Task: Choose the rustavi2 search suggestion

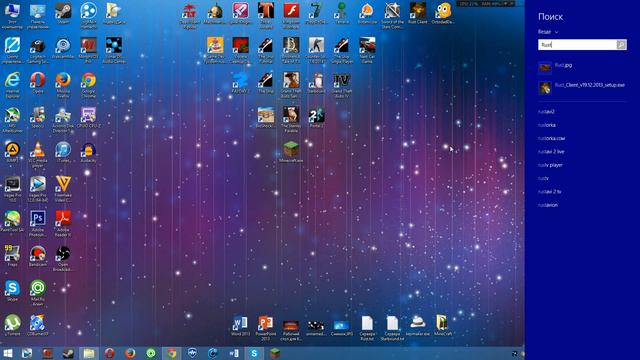Action: [x=546, y=111]
